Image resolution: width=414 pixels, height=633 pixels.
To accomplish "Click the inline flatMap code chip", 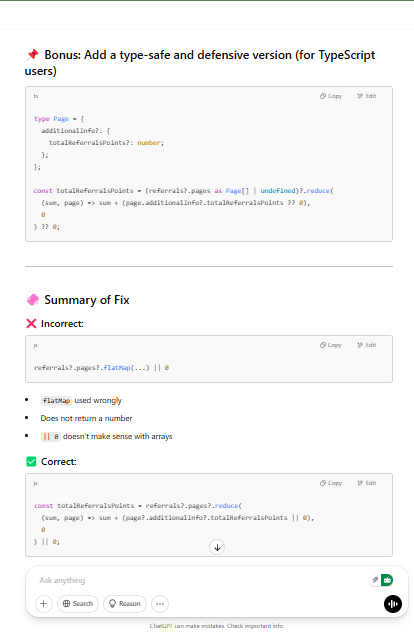I will 56,401.
